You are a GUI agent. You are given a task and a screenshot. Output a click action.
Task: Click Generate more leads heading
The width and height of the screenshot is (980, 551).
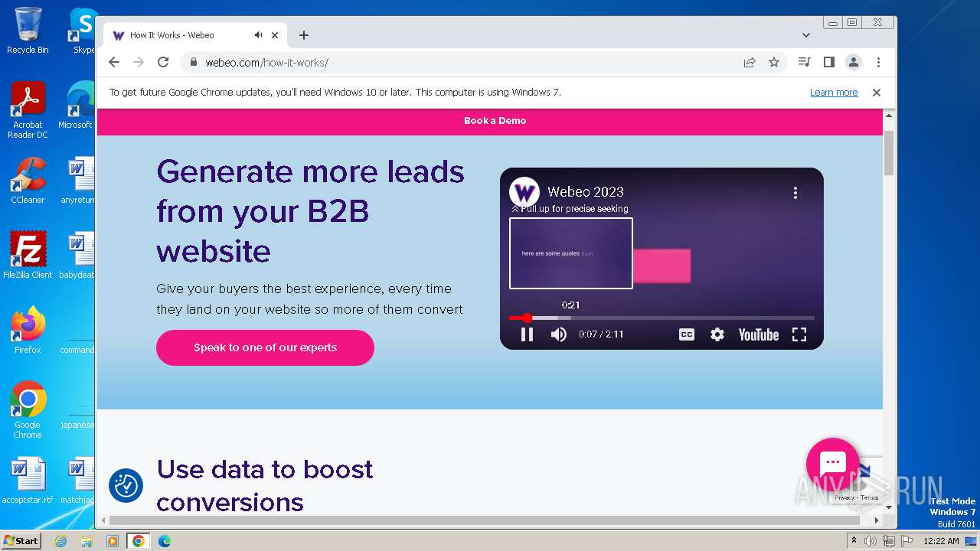click(310, 211)
